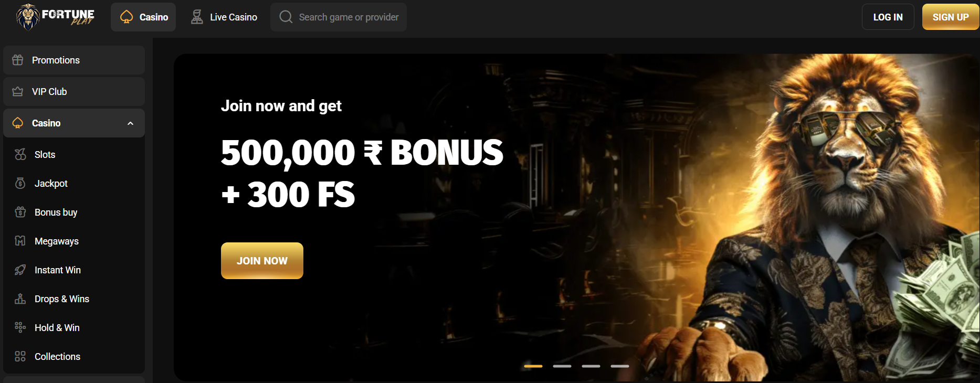Image resolution: width=980 pixels, height=383 pixels.
Task: Click the search game or provider field
Action: (339, 17)
